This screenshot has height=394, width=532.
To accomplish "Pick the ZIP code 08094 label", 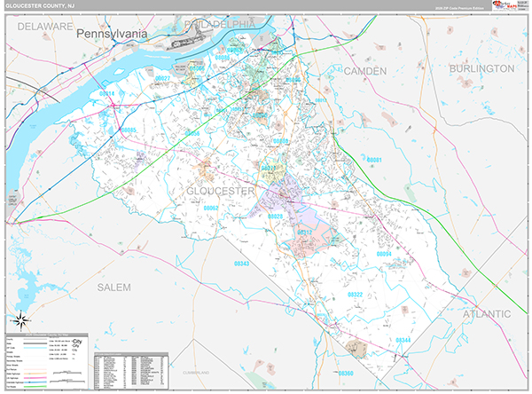I will 384,254.
